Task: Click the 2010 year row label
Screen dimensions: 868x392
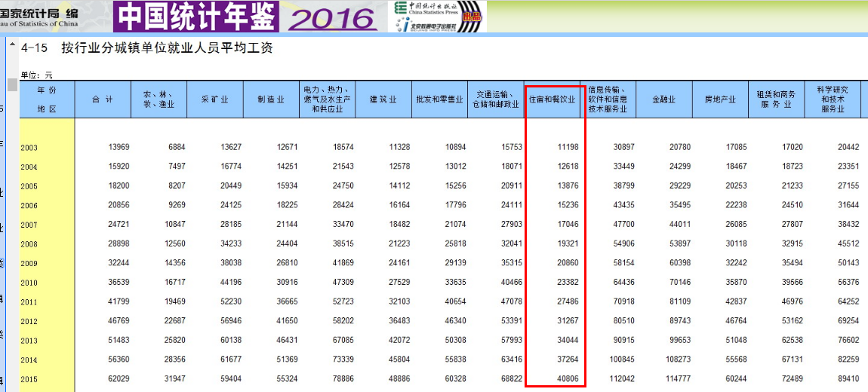Action: pyautogui.click(x=29, y=283)
